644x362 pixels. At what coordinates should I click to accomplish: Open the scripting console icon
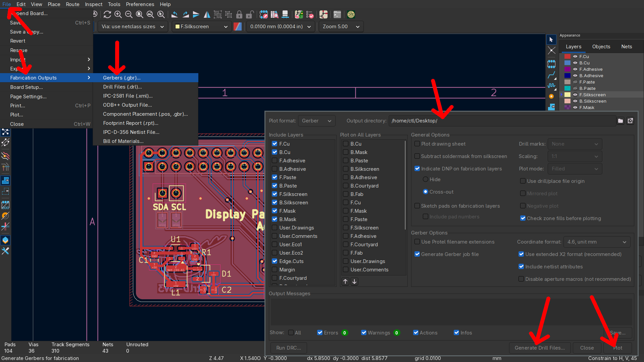click(x=337, y=14)
